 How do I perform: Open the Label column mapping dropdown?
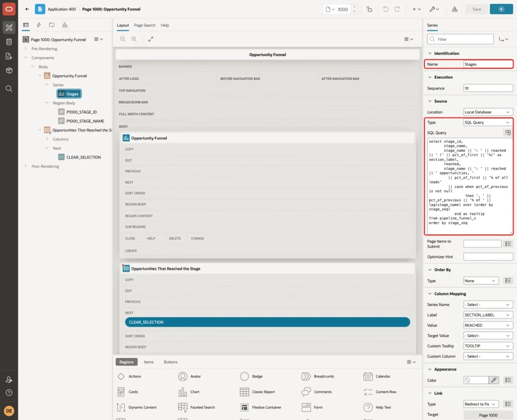coord(488,315)
